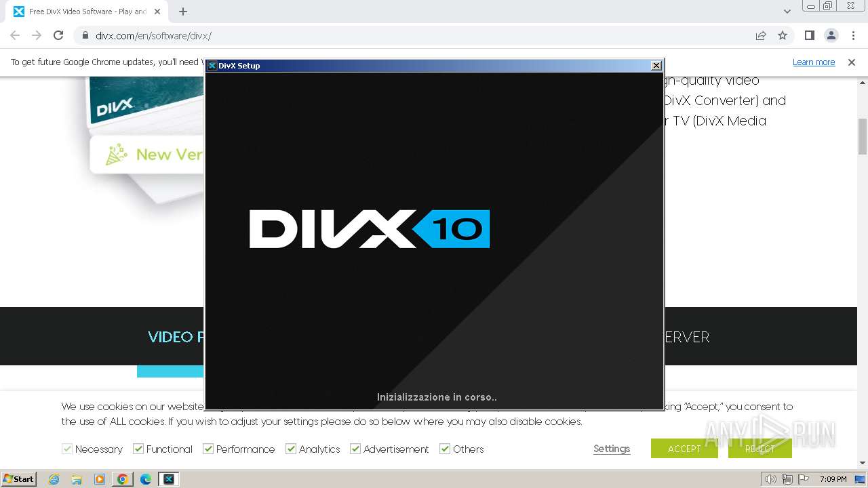Switch to Chrome via taskbar icon

tap(123, 479)
